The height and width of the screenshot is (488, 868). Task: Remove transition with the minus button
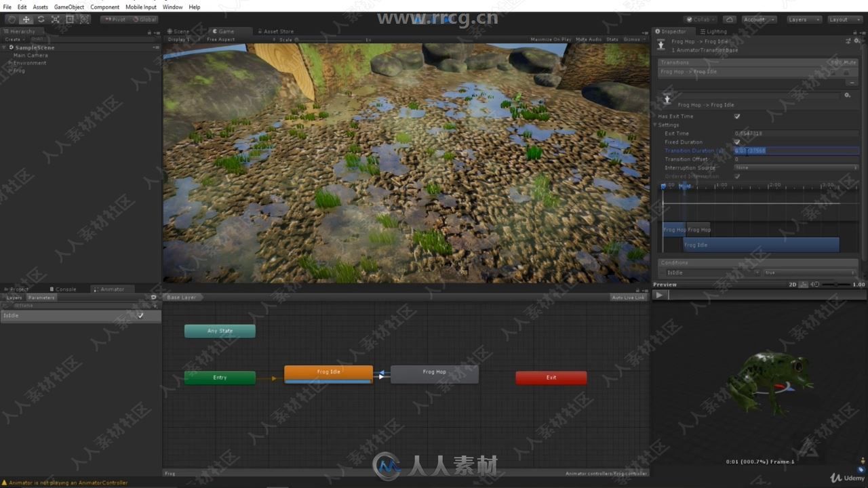[852, 81]
